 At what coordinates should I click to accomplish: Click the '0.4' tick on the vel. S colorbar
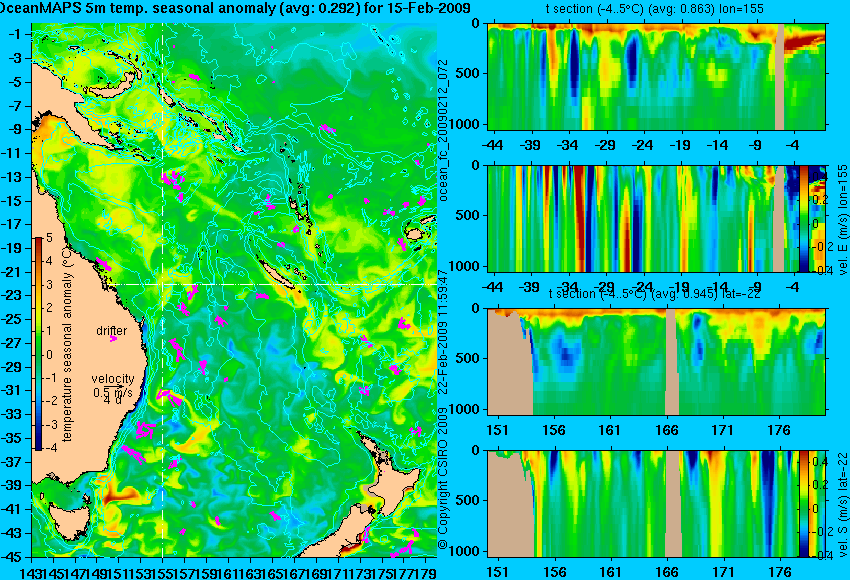click(x=820, y=461)
